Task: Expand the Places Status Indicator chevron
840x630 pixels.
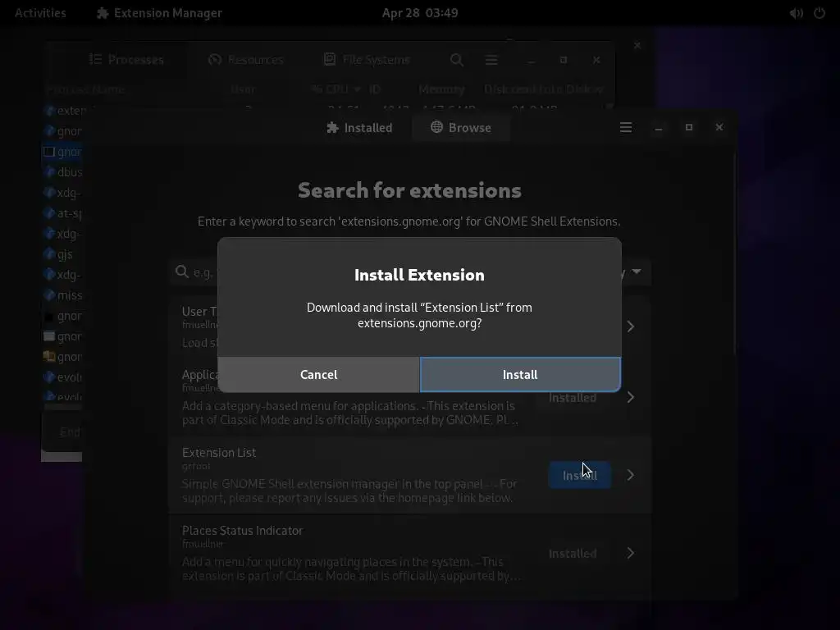Action: [631, 553]
